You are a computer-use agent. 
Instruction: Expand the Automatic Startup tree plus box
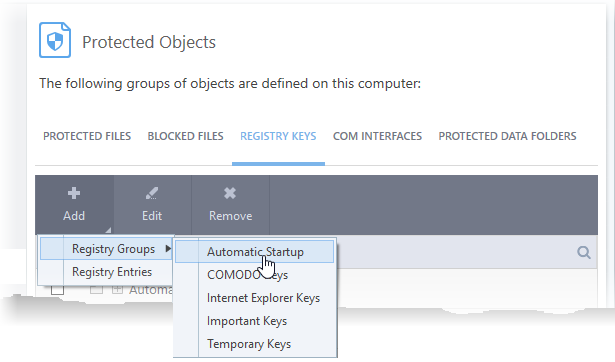coord(117,290)
